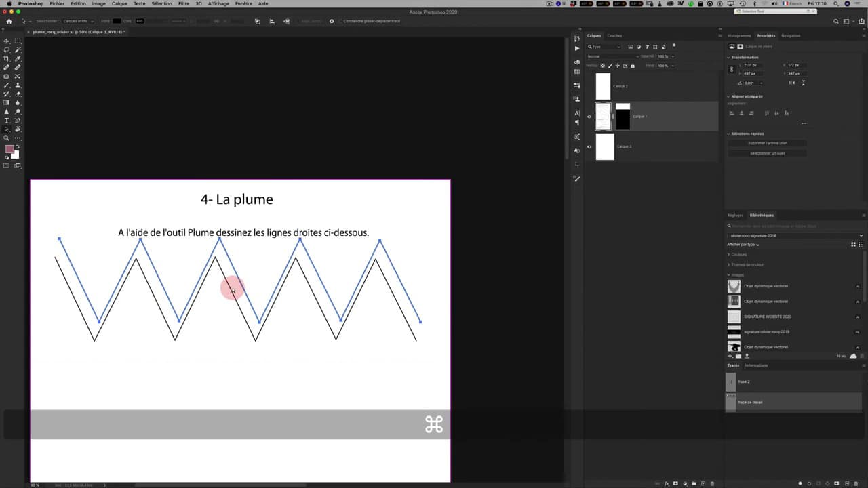
Task: Open the Calques actifs dropdown
Action: (x=78, y=21)
